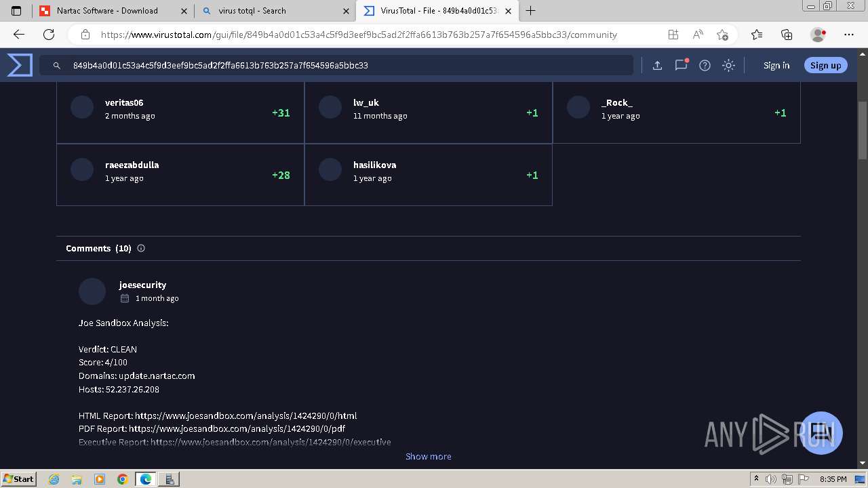Image resolution: width=868 pixels, height=488 pixels.
Task: Click veritas06's avatar circle
Action: [x=82, y=107]
